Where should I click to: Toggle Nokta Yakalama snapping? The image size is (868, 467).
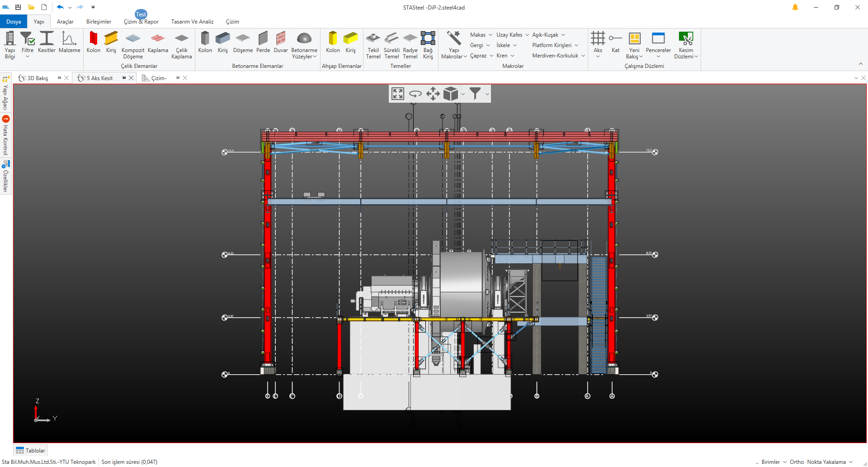coord(826,462)
